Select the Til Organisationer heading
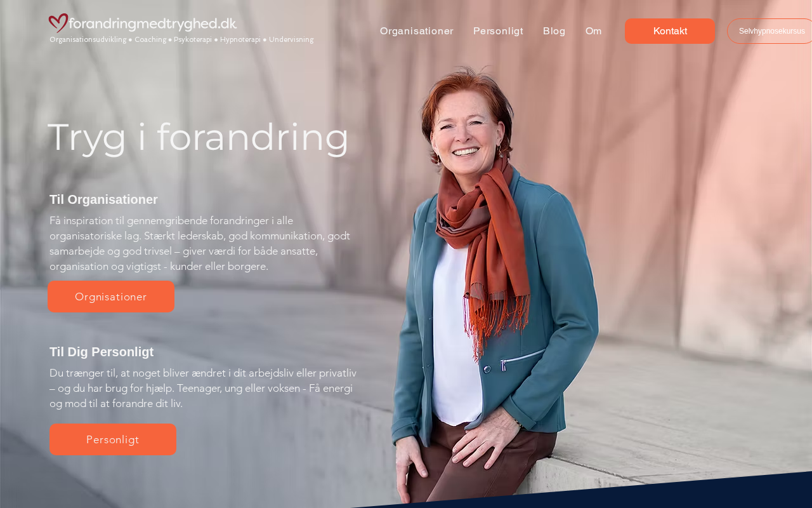The height and width of the screenshot is (508, 812). [x=103, y=199]
